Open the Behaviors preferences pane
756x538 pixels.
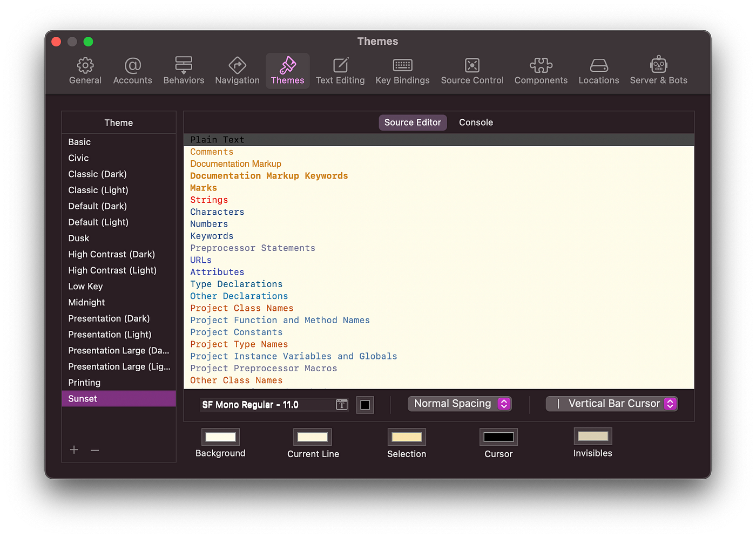pos(184,71)
